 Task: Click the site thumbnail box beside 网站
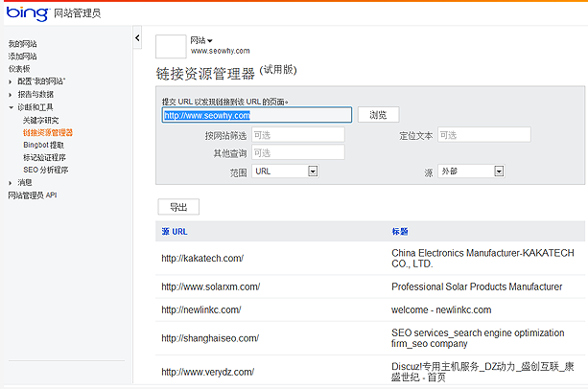click(170, 46)
